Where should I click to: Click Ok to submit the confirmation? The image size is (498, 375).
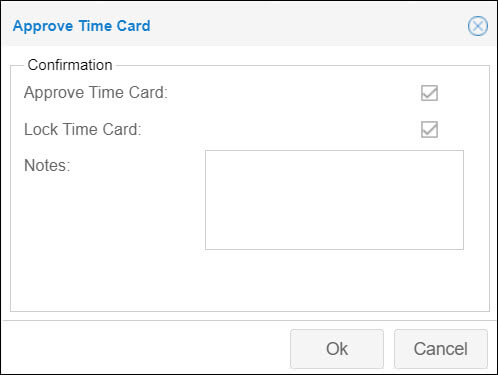click(x=337, y=349)
